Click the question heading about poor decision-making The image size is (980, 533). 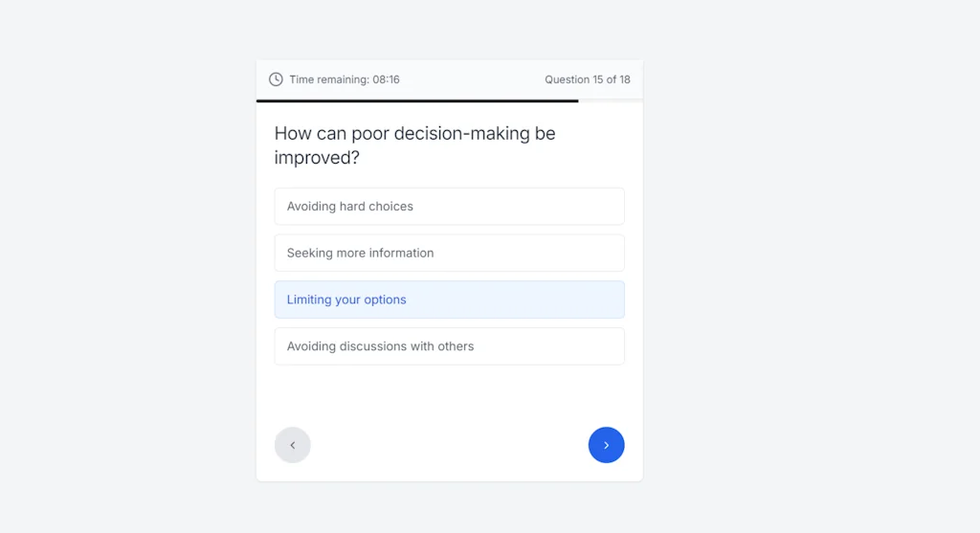coord(414,145)
